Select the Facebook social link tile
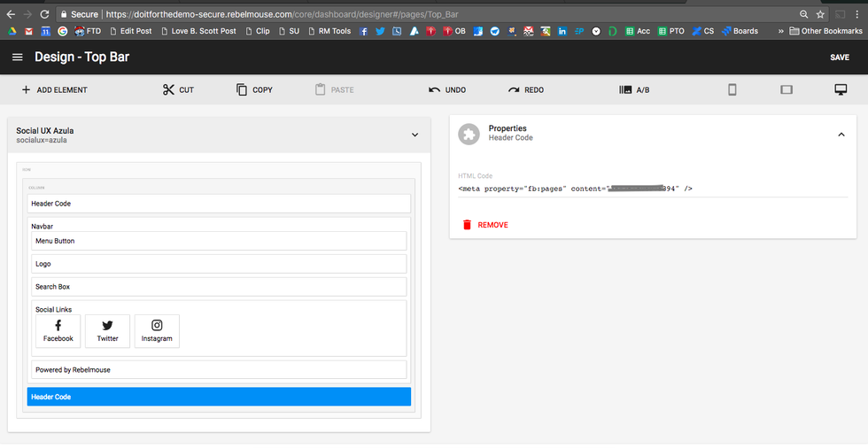 point(58,331)
